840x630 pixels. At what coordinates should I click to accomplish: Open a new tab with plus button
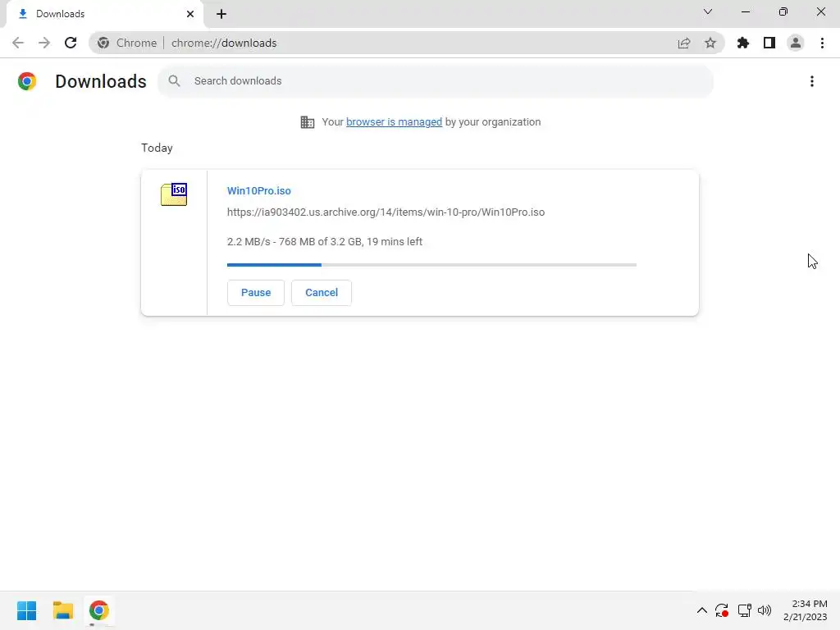click(221, 14)
